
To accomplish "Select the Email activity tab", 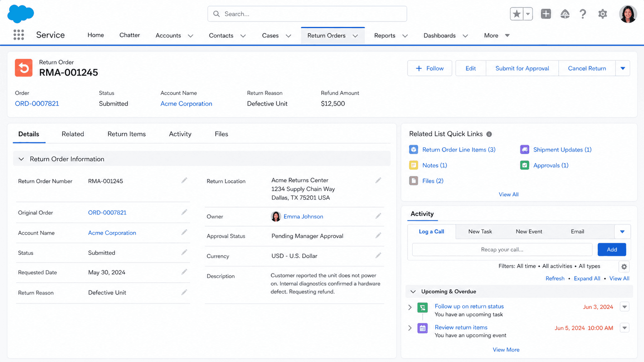I will (577, 232).
